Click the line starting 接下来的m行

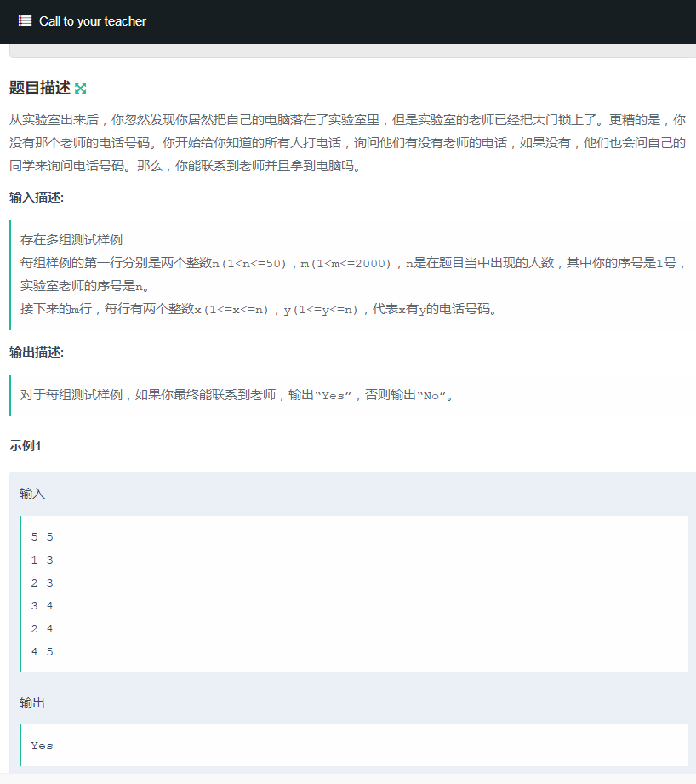tap(259, 310)
